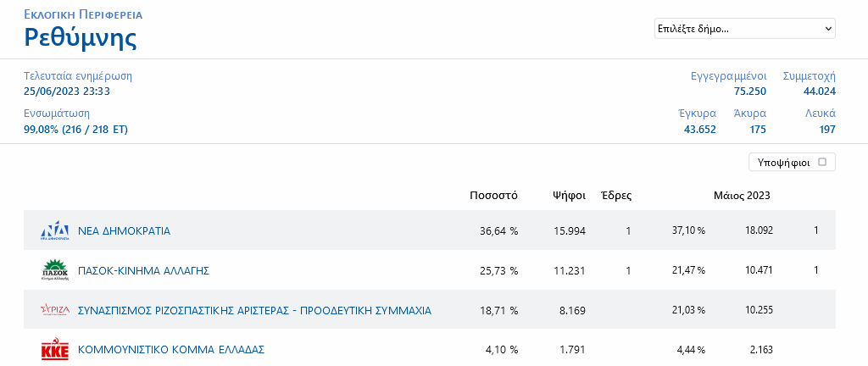This screenshot has width=868, height=366.
Task: Click the Έγκυρα count 43.652
Action: tap(699, 130)
